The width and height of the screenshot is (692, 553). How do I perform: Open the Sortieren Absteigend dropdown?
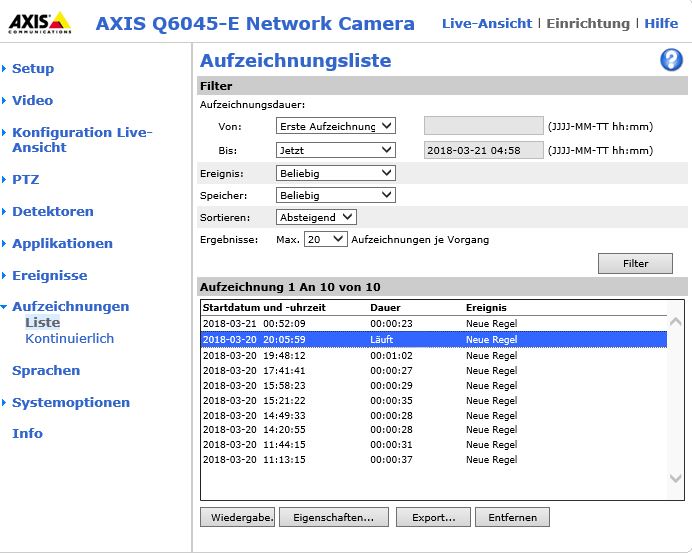pos(316,217)
